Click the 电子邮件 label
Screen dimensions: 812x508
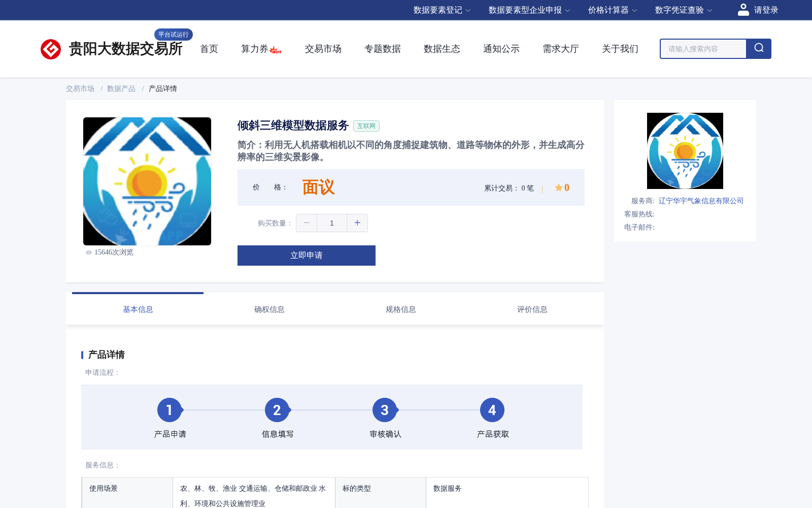[639, 227]
